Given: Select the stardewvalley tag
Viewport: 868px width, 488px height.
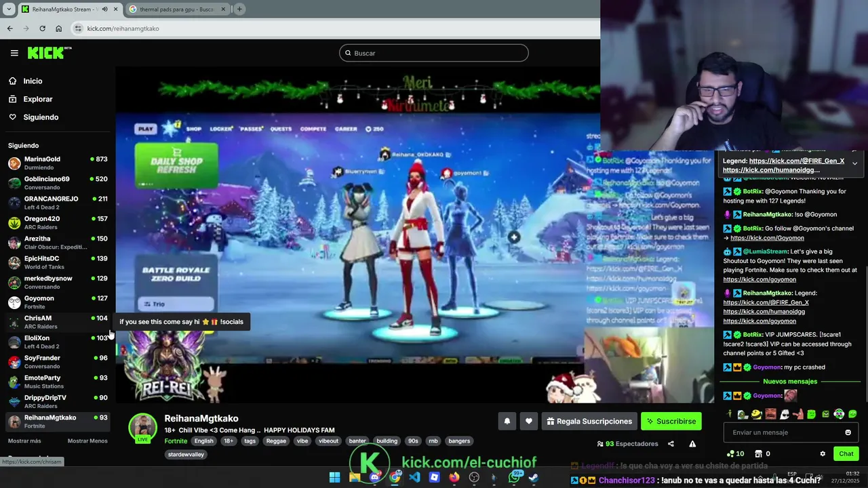Looking at the screenshot, I should click(x=186, y=454).
